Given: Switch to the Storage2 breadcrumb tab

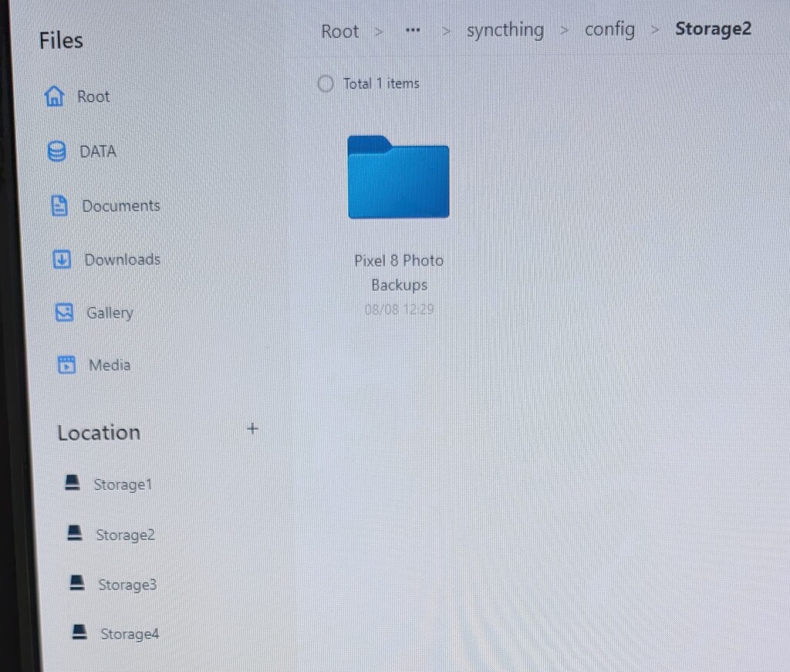Looking at the screenshot, I should tap(713, 29).
